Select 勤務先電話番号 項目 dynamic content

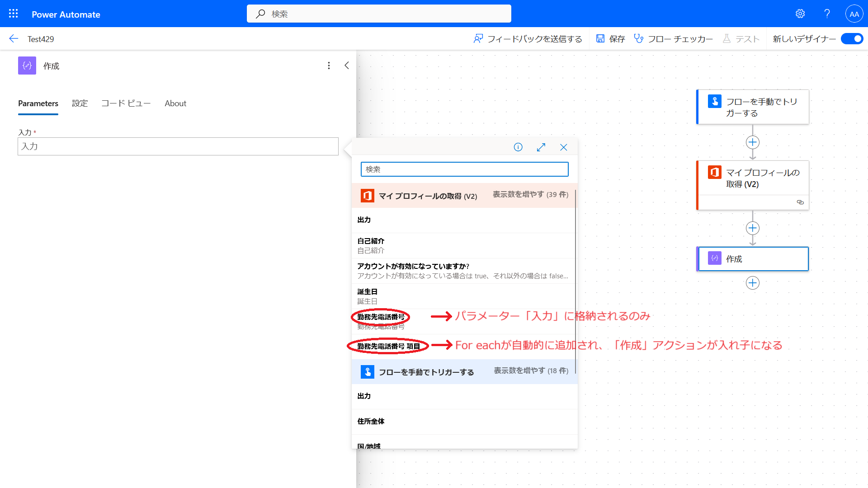tap(388, 347)
